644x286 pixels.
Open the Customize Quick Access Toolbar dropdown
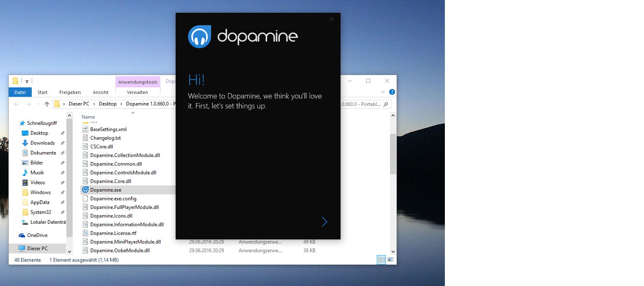click(x=27, y=81)
